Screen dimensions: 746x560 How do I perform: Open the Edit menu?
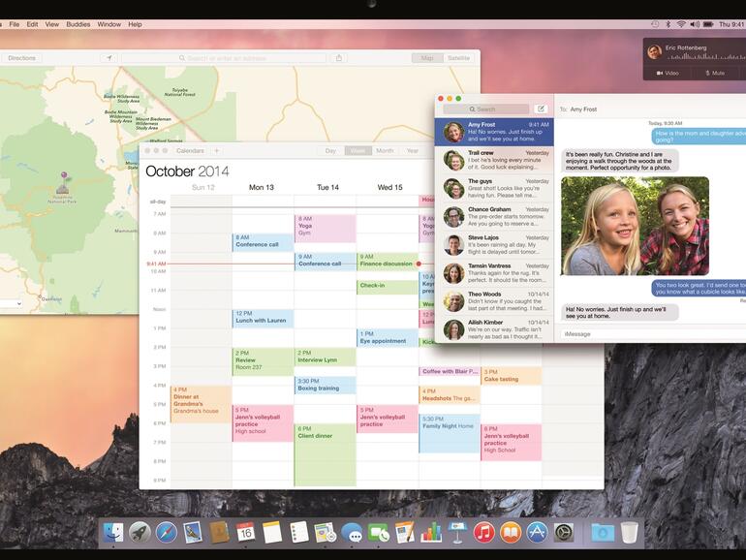(x=32, y=24)
